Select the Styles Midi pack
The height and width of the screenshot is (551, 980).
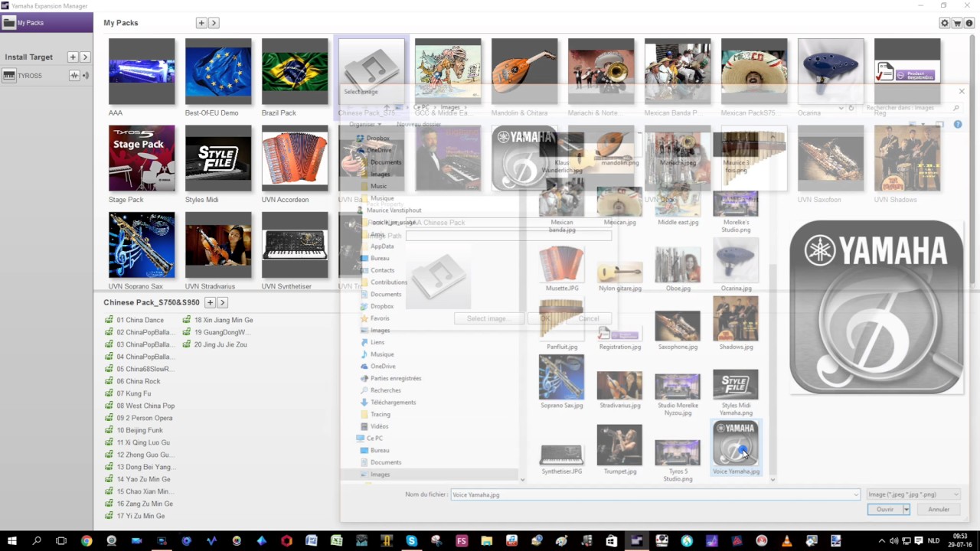[x=218, y=158]
